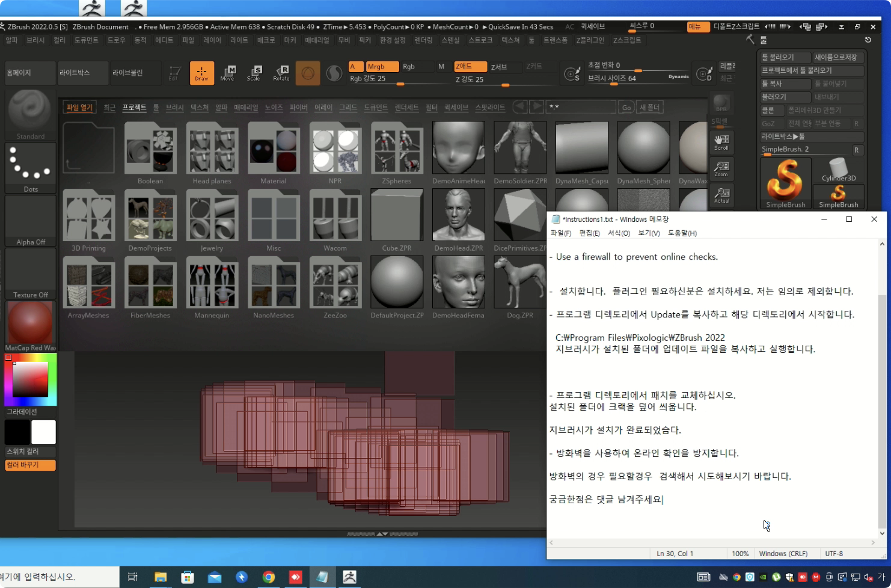Click the LightBox search filter field
Screen dimensions: 891x588
click(x=581, y=107)
